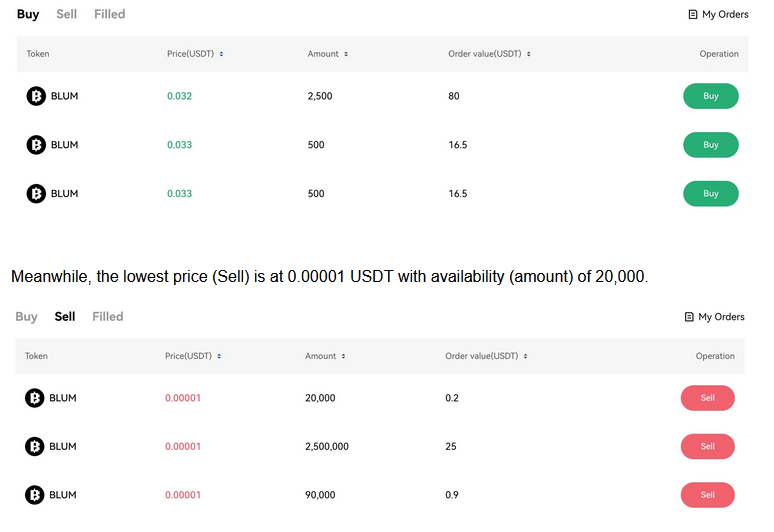Open My Orders icon in lower table
This screenshot has height=532, width=774.
(689, 317)
